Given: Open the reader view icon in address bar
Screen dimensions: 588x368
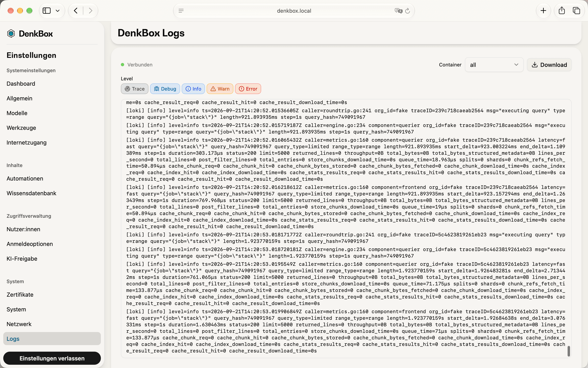Looking at the screenshot, I should coord(181,11).
